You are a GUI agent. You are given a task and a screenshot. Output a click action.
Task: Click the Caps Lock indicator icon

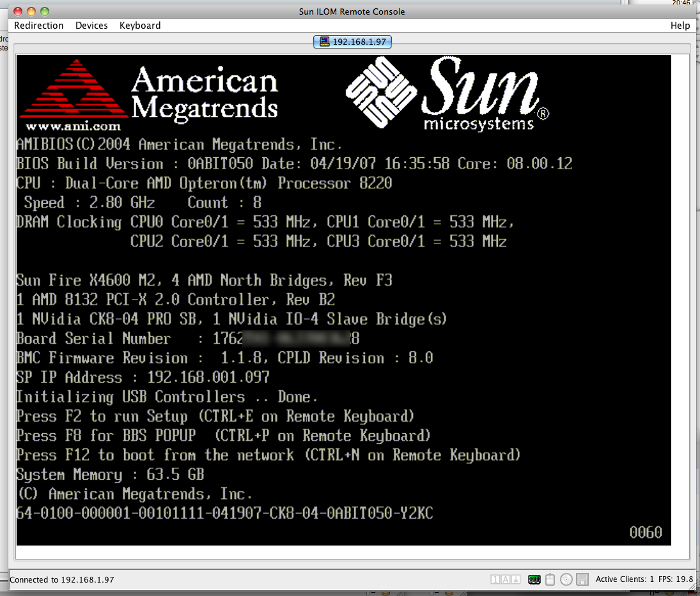point(506,579)
